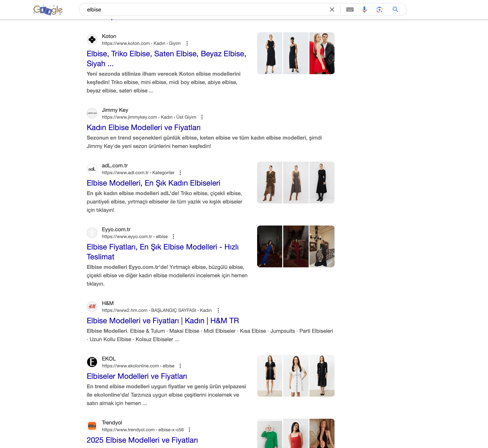This screenshot has width=488, height=448.
Task: Click adL's black long-sleeve dress thumbnail
Action: (322, 183)
